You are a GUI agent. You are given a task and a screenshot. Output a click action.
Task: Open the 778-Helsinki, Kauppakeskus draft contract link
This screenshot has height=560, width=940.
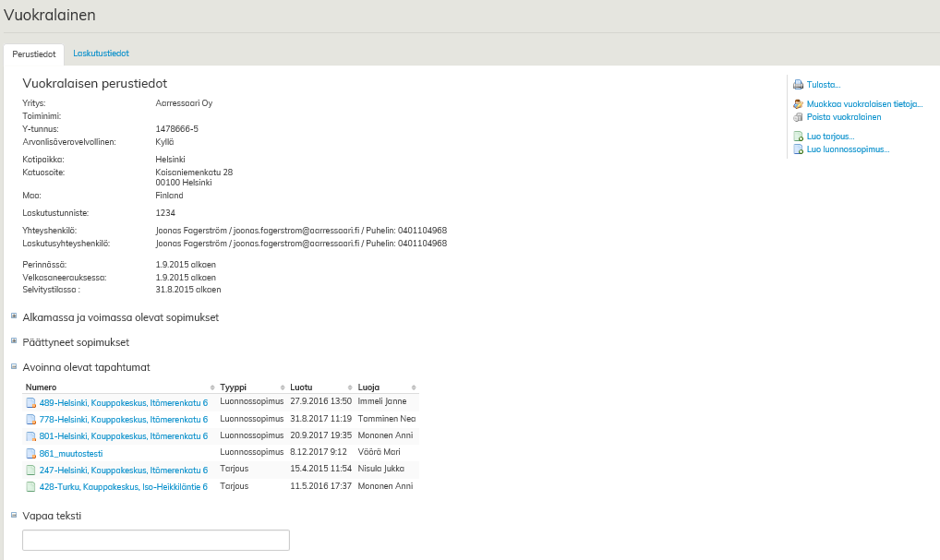click(x=123, y=420)
